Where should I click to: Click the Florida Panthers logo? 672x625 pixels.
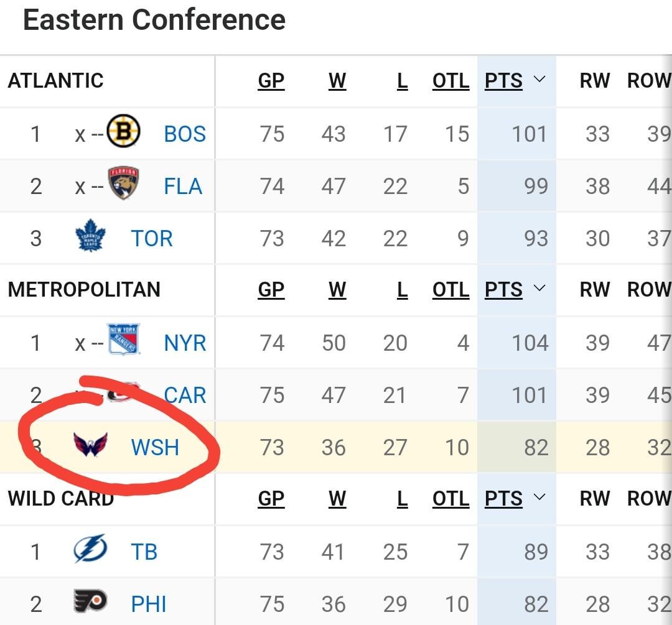[x=123, y=185]
